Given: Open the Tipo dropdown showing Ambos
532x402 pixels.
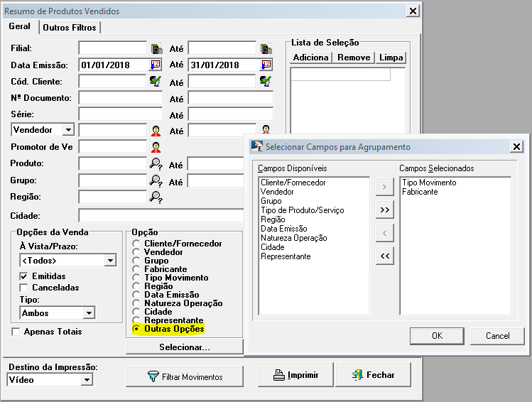Looking at the screenshot, I should click(88, 313).
